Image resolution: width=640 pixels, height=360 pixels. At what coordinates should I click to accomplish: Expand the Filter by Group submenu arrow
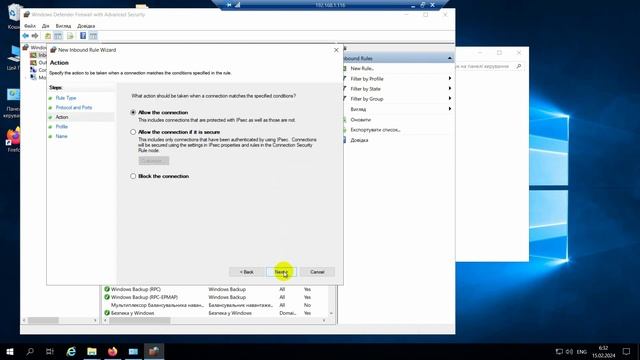(449, 99)
